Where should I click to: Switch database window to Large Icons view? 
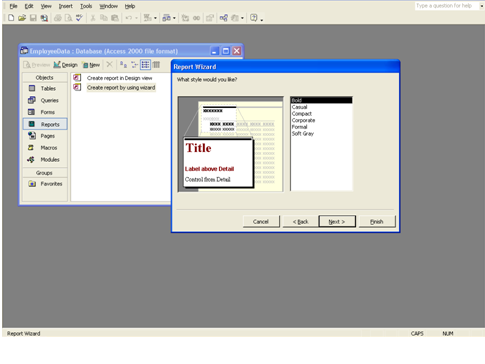click(x=123, y=64)
